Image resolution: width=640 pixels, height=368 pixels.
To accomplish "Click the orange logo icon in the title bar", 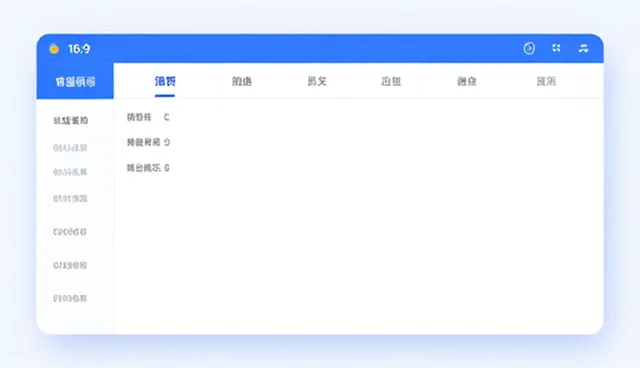I will click(x=54, y=49).
